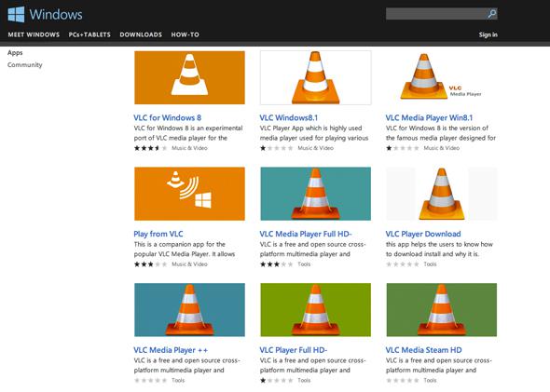
Task: Open the MEET WINDOWS menu
Action: pos(34,34)
